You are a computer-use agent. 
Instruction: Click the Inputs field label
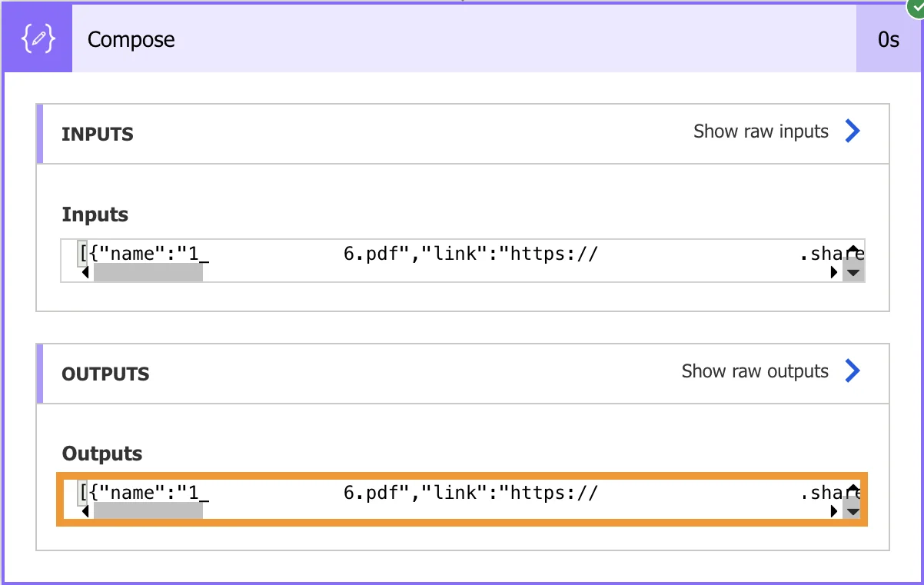point(95,214)
